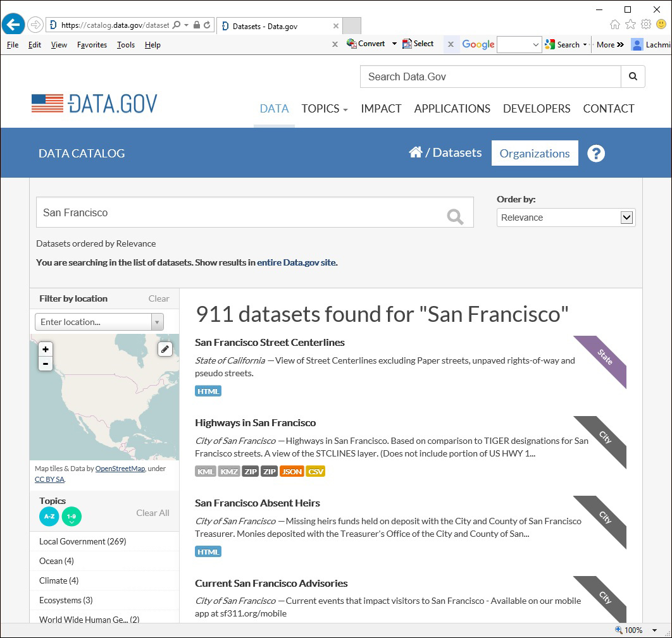Sort topics by count 1-9 icon

tap(72, 517)
